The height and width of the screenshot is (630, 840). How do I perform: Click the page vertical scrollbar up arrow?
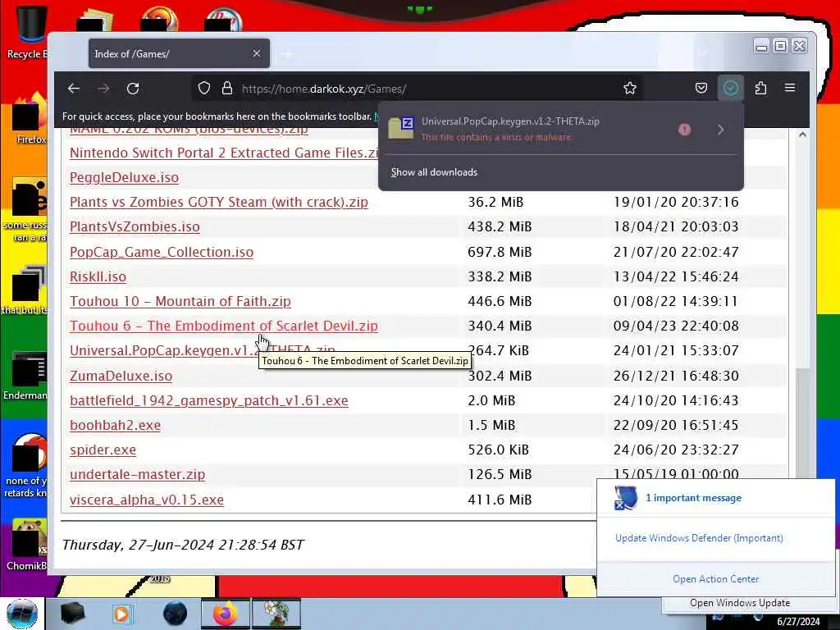tap(802, 135)
